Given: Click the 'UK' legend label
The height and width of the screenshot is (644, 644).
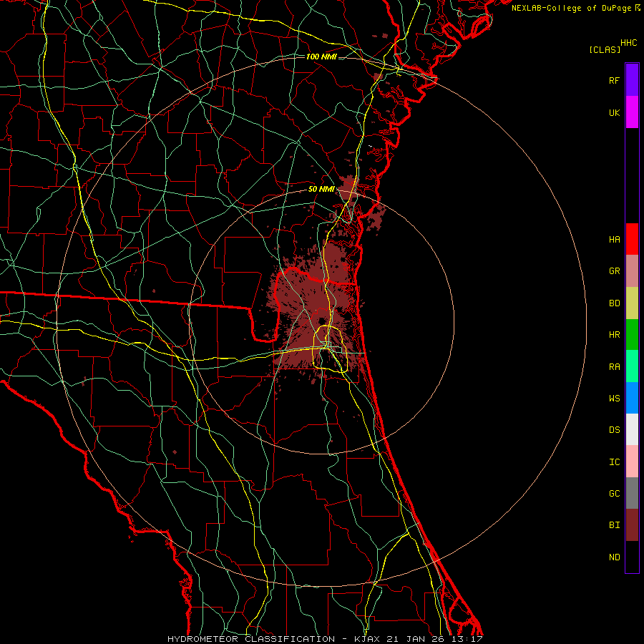Looking at the screenshot, I should coord(614,112).
